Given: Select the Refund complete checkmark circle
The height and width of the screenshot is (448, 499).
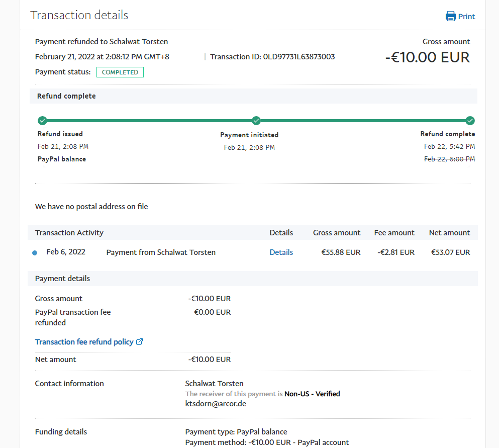Looking at the screenshot, I should pos(470,121).
